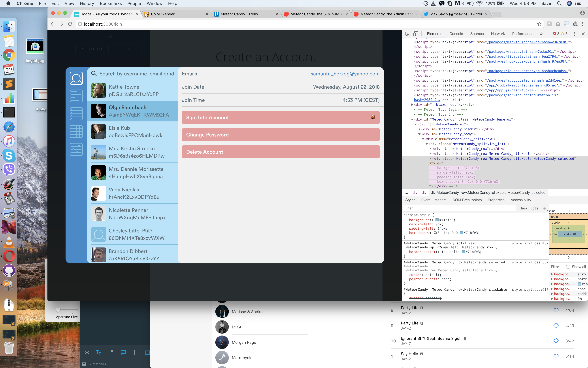Select Kattie Towne in user list
The width and height of the screenshot is (588, 368).
(132, 90)
